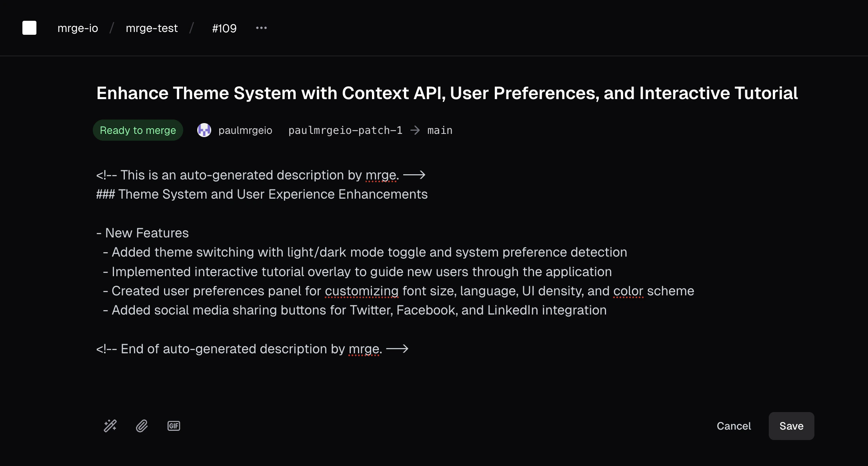
Task: Open the Ready to merge status selector
Action: pyautogui.click(x=138, y=130)
